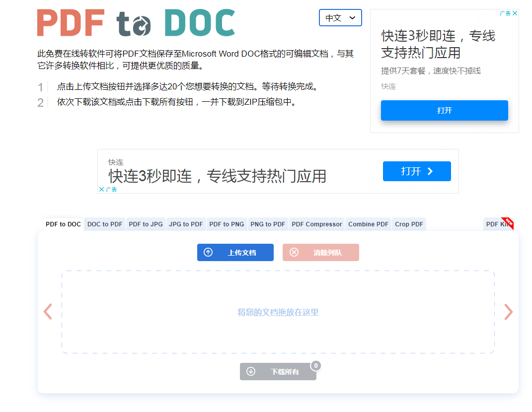Click 打开 in the top-right ad
The image size is (532, 412).
[444, 110]
